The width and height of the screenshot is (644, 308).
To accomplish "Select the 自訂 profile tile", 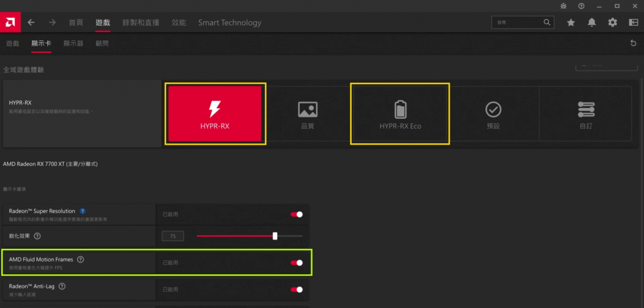I will [x=586, y=114].
